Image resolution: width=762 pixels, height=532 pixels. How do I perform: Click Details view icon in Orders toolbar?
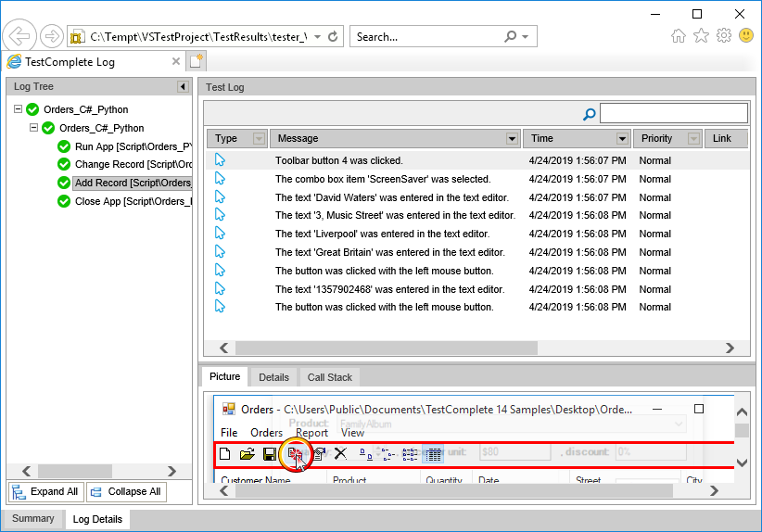(433, 454)
